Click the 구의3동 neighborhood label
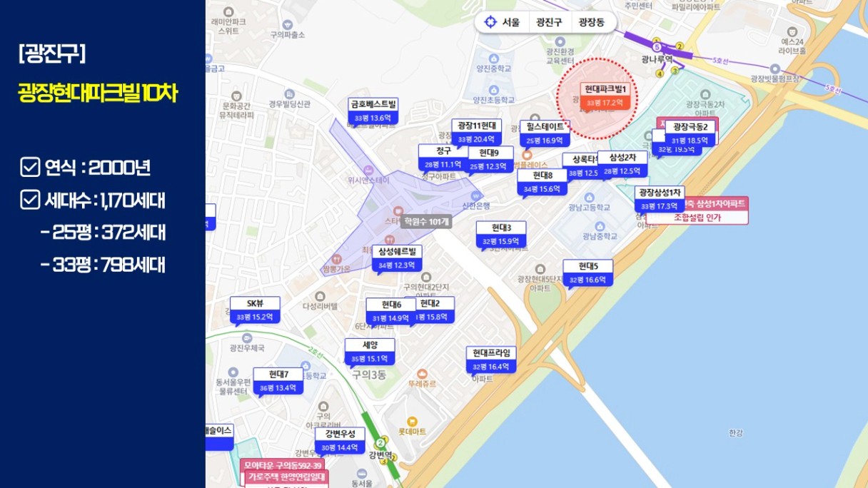868x488 pixels. 368,375
